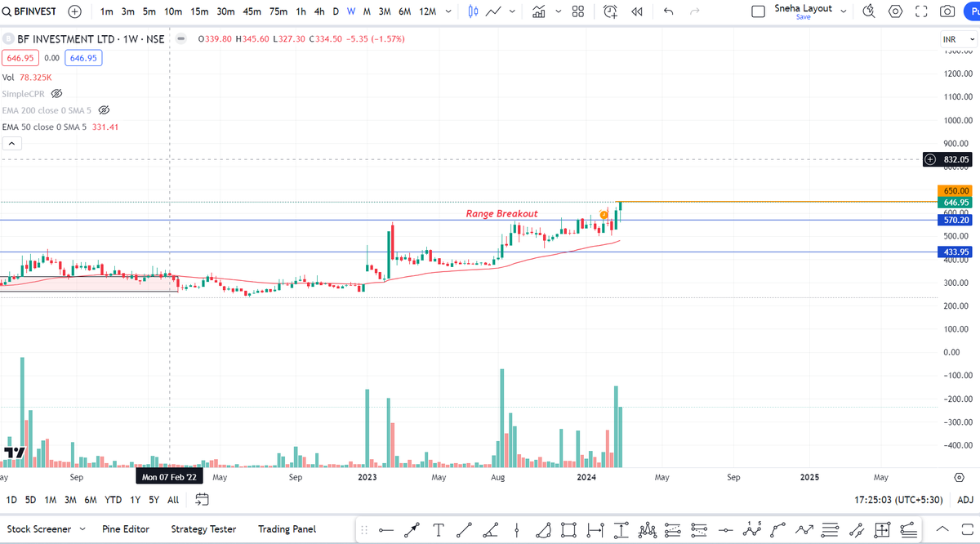Image resolution: width=980 pixels, height=544 pixels.
Task: Select the candlestick chart type icon
Action: tap(474, 11)
